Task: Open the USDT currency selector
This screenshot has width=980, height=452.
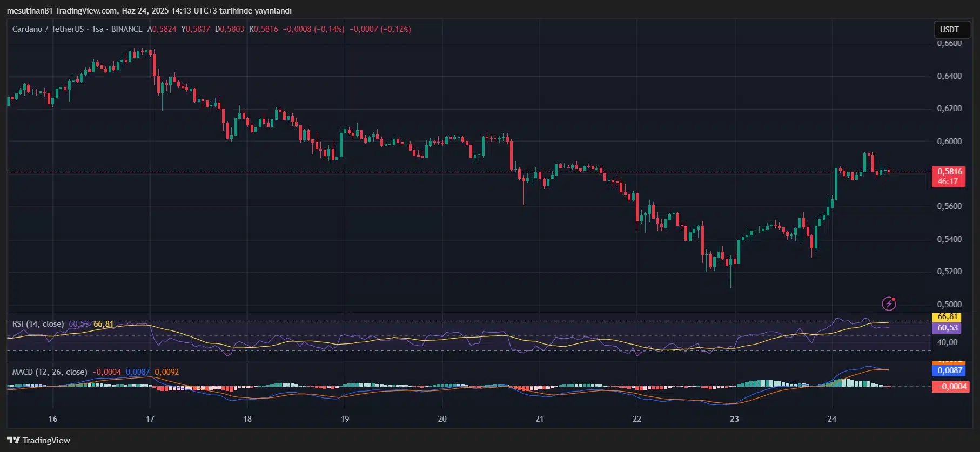Action: (x=949, y=30)
